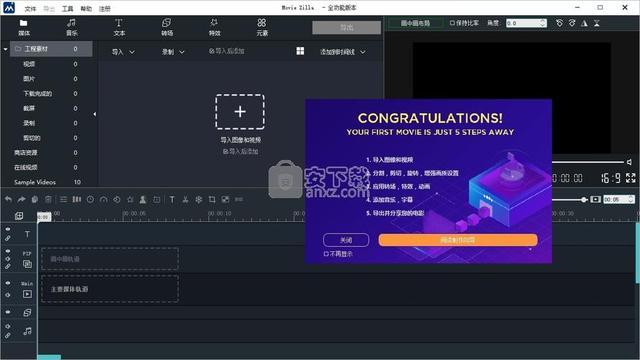Screen dimensions: 640x360
Task: Expand the 录制 record dropdown
Action: pyautogui.click(x=173, y=52)
